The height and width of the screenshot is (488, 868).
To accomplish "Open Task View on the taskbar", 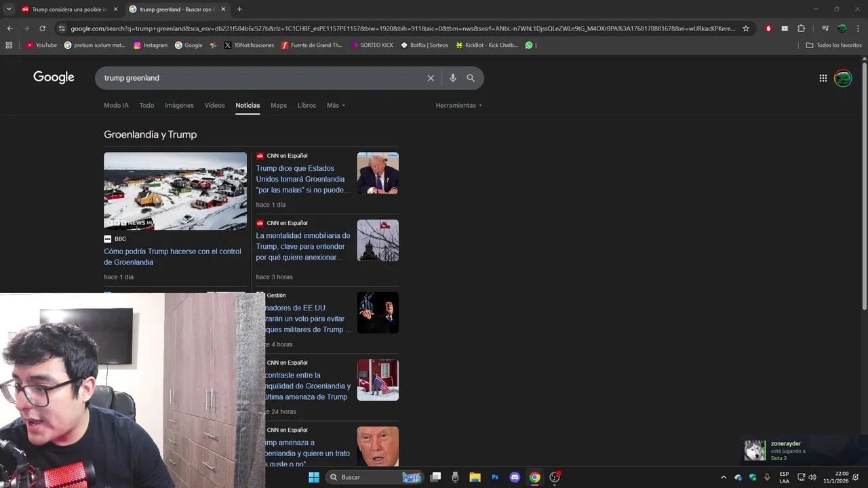I will pyautogui.click(x=436, y=477).
